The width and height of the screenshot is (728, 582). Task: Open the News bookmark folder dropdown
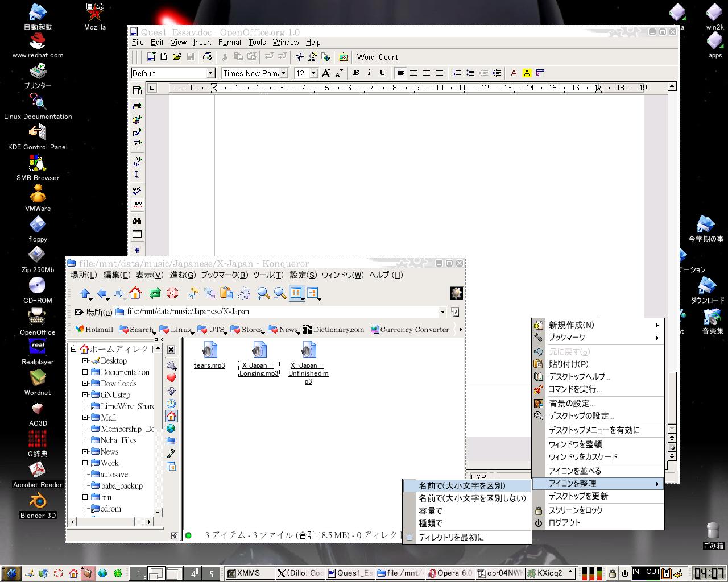(x=284, y=330)
